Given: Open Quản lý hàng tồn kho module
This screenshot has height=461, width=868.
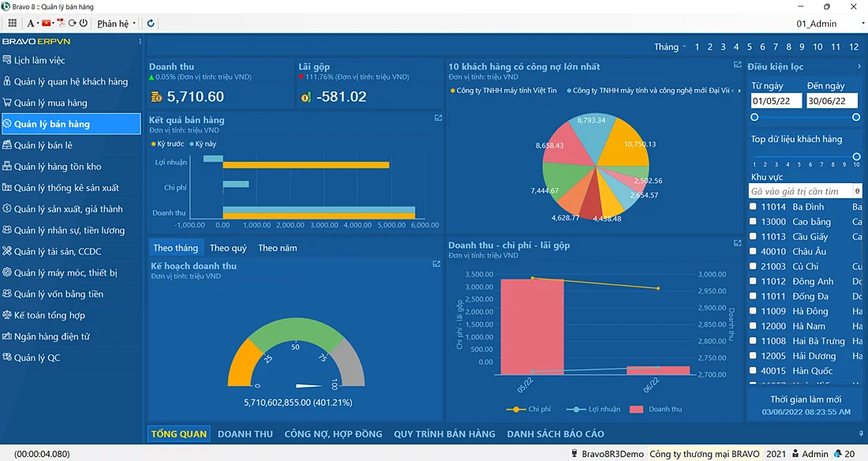Looking at the screenshot, I should [58, 167].
